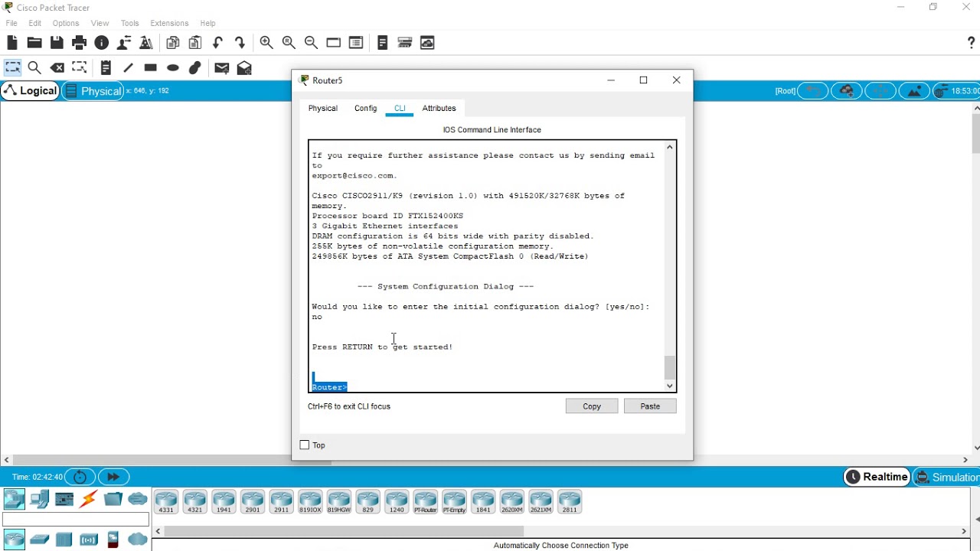Image resolution: width=980 pixels, height=551 pixels.
Task: Choose the End Devices category
Action: [x=40, y=500]
